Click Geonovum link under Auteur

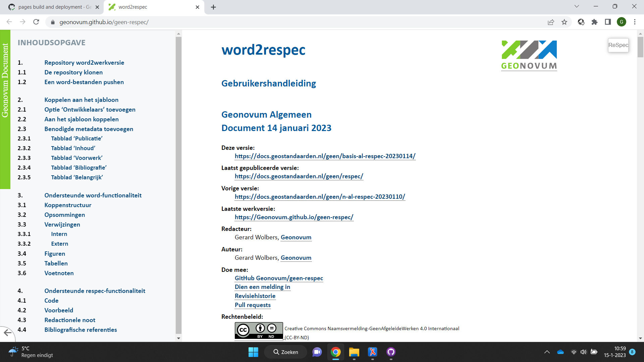296,258
